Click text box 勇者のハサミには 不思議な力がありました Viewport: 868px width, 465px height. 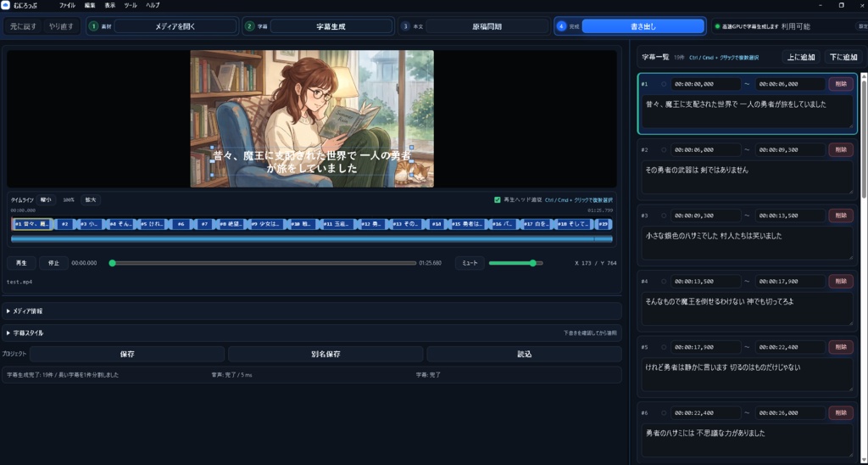pyautogui.click(x=748, y=440)
